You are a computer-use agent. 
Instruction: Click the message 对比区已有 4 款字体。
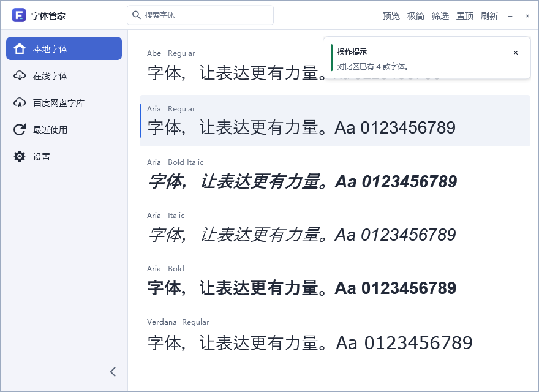tap(373, 67)
